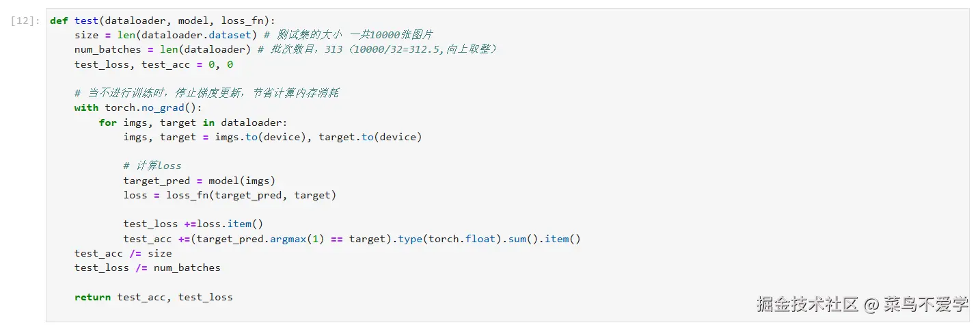Viewport: 980px width, 325px height.
Task: Click the test_loss /= num_batches line
Action: point(148,268)
